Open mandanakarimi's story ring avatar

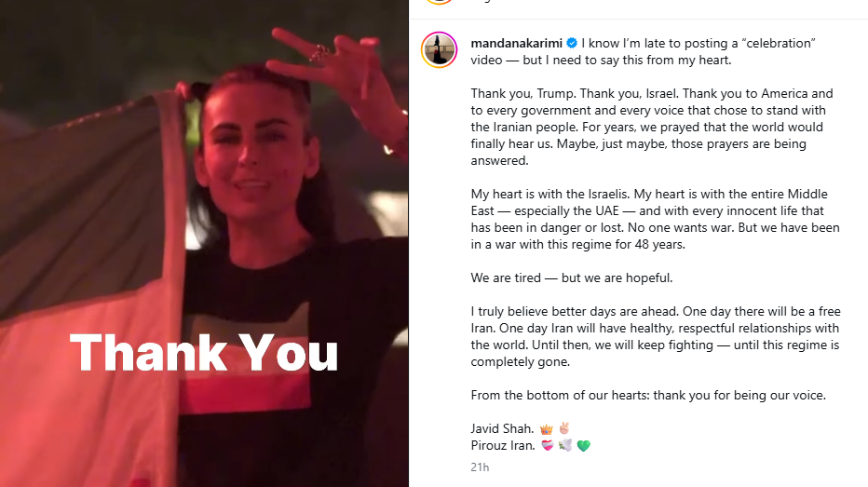pyautogui.click(x=439, y=49)
